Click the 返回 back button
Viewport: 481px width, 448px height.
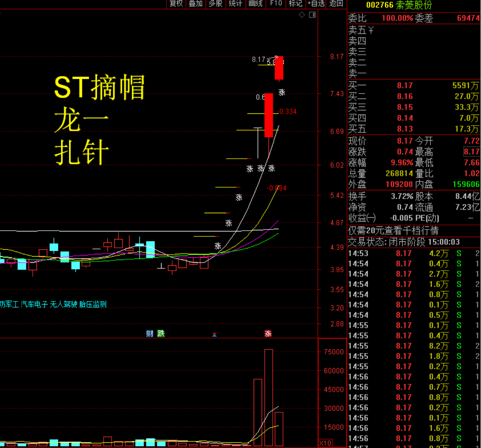tap(336, 4)
